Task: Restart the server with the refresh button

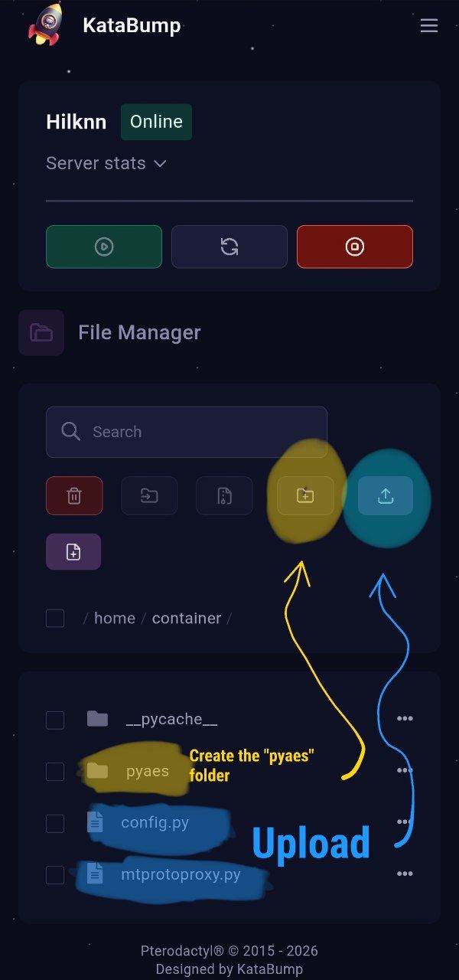Action: (229, 247)
